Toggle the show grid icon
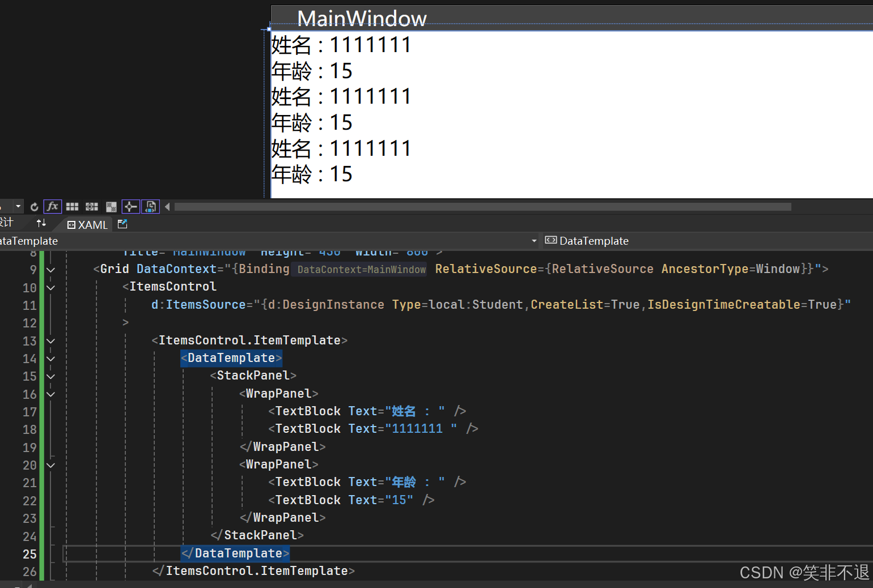 coord(72,207)
